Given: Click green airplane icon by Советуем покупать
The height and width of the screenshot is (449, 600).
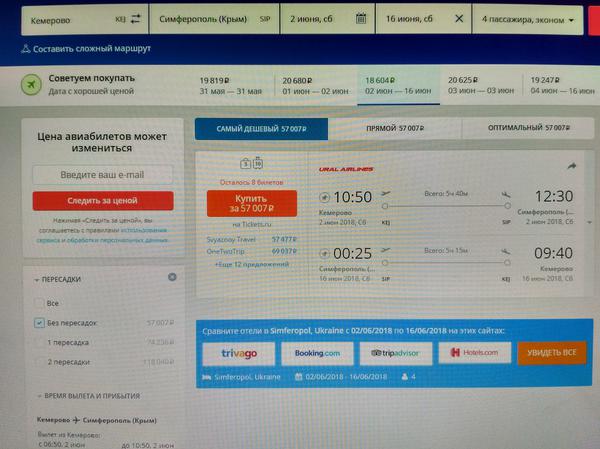Looking at the screenshot, I should tap(34, 84).
